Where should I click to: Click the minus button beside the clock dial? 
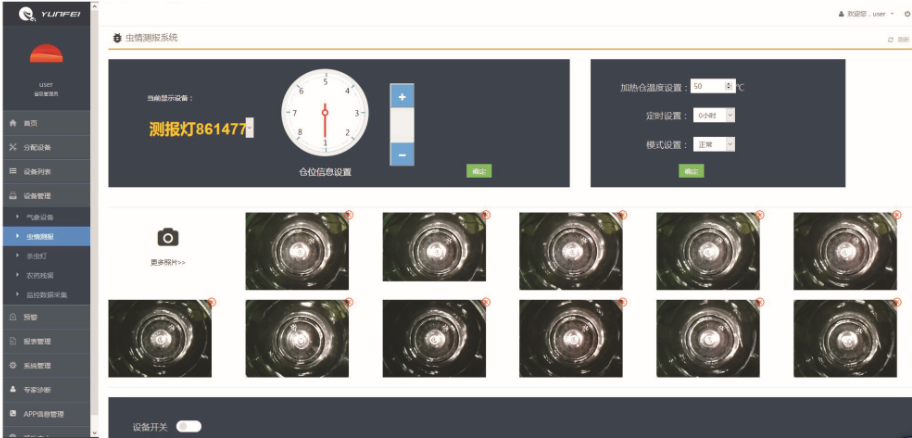click(402, 155)
